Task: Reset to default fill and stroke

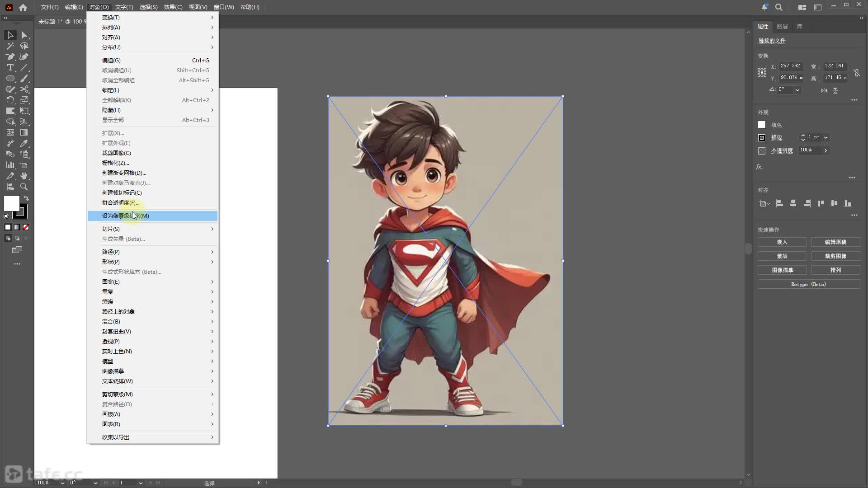Action: [x=6, y=216]
